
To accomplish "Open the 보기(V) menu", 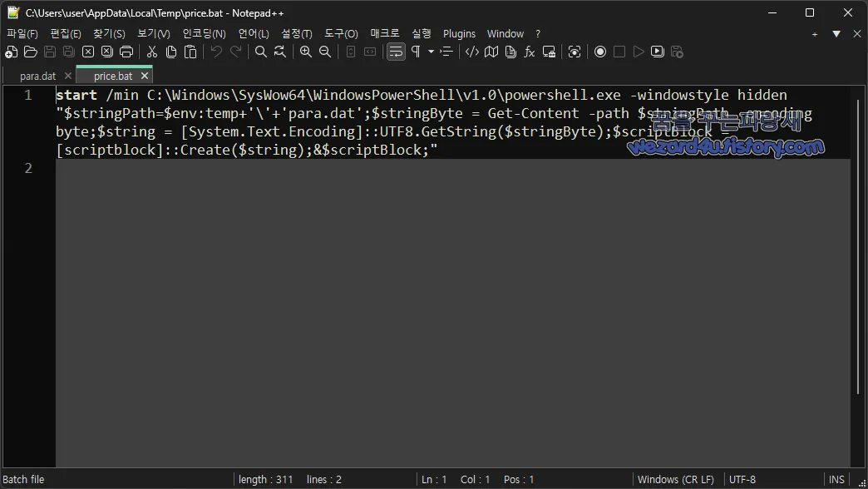I will pos(153,34).
